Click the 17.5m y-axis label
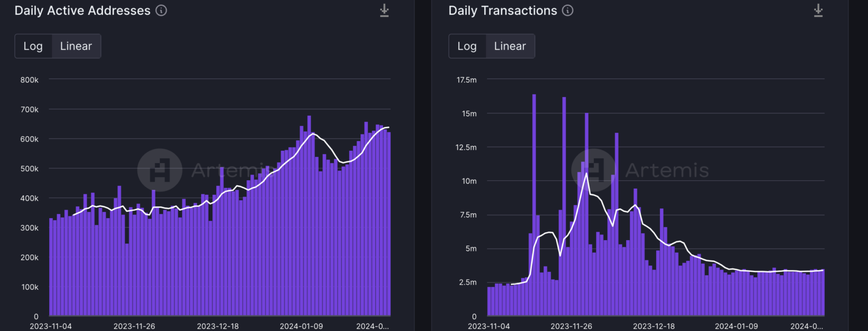This screenshot has height=331, width=868. coord(466,80)
